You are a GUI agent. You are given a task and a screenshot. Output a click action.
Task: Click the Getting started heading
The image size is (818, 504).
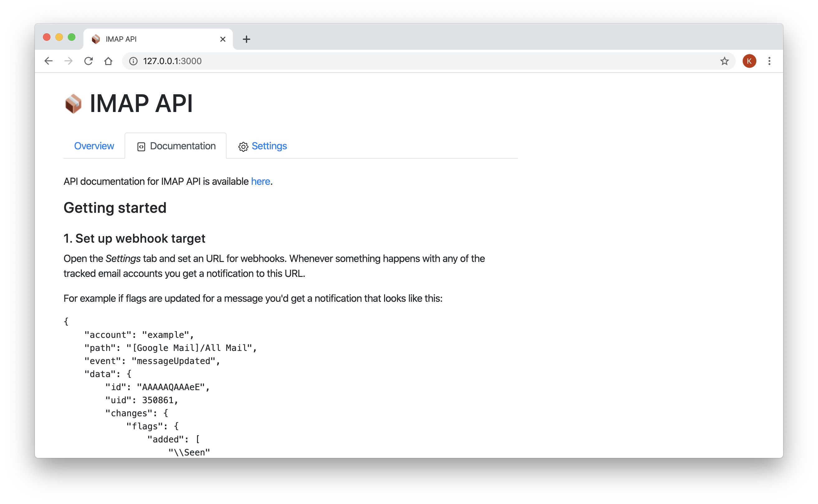[x=115, y=208]
